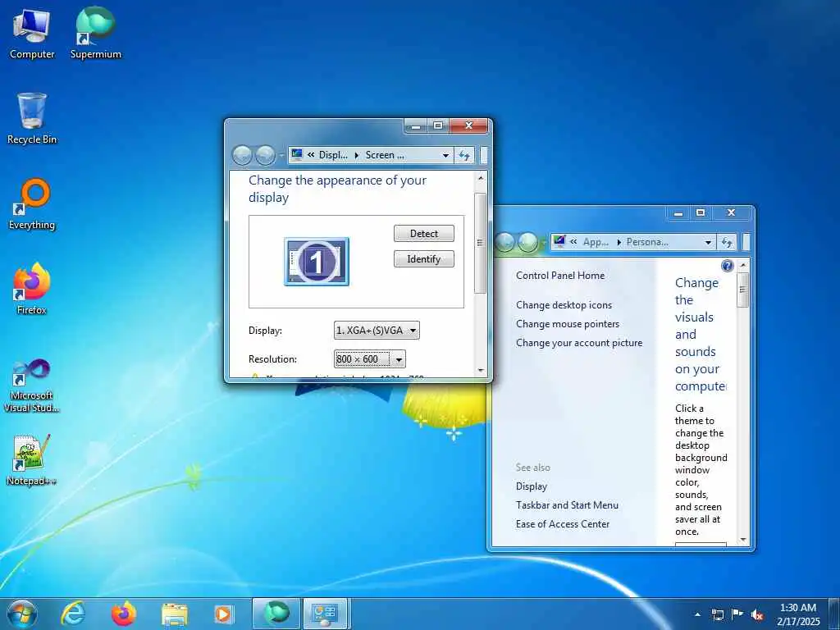Switch to Control Panel taskbar button
The image size is (840, 630).
pyautogui.click(x=325, y=614)
